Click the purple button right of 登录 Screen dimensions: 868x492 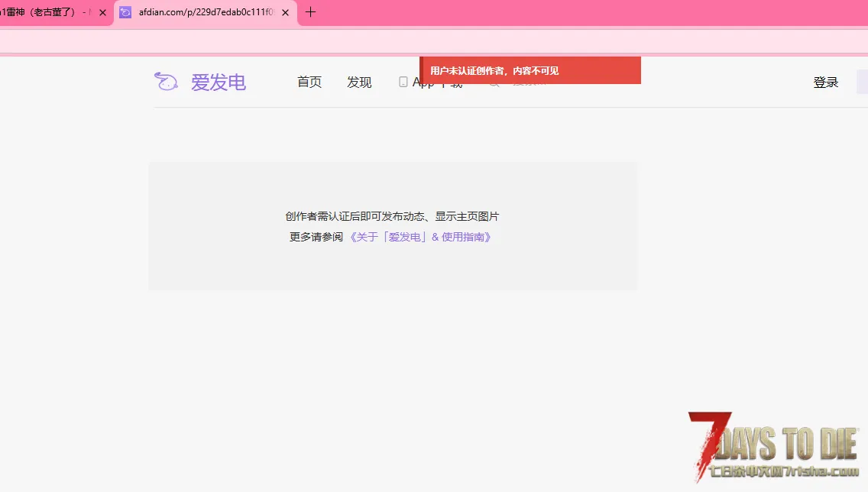862,82
